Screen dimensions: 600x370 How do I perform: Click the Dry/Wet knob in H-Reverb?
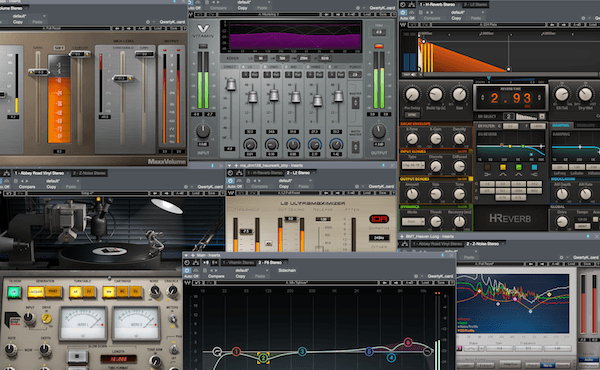pos(585,94)
